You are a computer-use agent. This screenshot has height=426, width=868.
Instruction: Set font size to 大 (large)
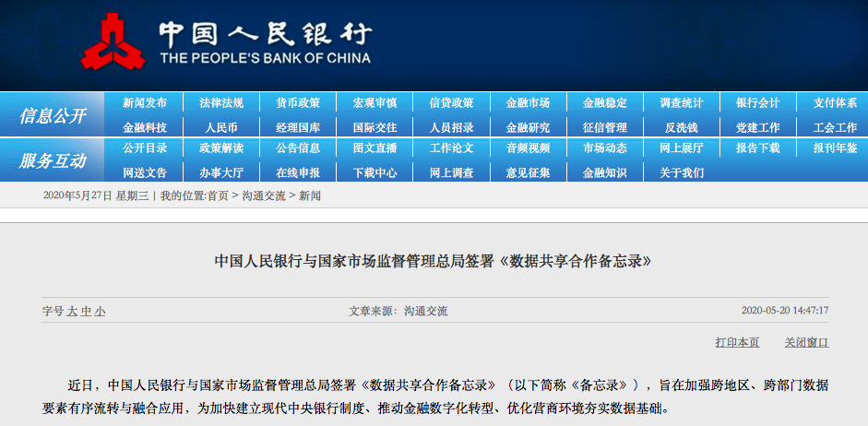(x=72, y=312)
